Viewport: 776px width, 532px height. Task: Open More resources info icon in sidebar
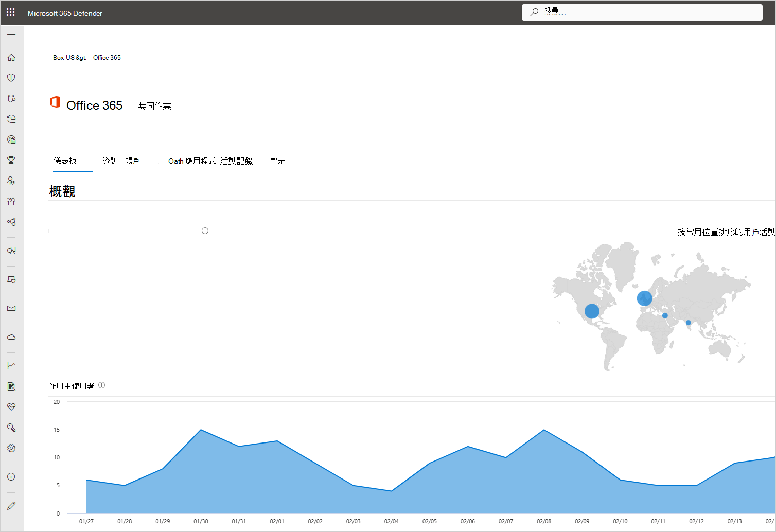[11, 477]
